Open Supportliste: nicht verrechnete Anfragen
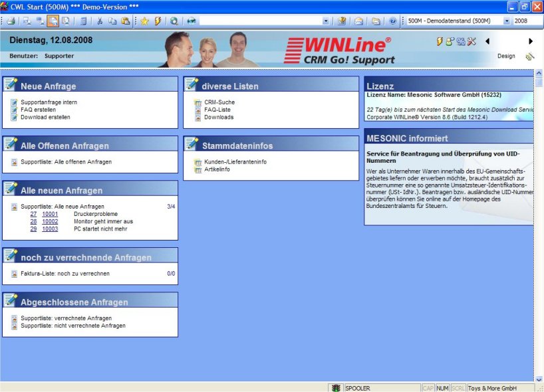Image resolution: width=544 pixels, height=392 pixels. point(73,326)
